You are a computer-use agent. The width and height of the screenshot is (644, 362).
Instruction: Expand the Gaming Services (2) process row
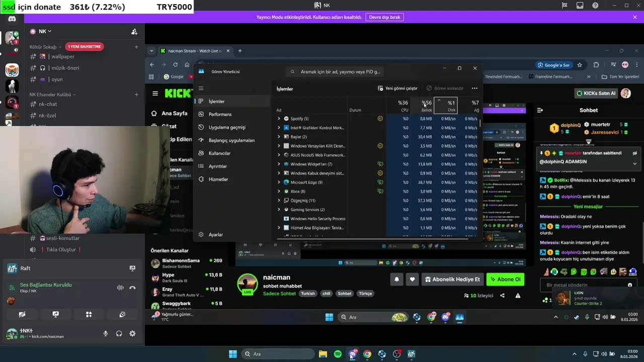(279, 209)
